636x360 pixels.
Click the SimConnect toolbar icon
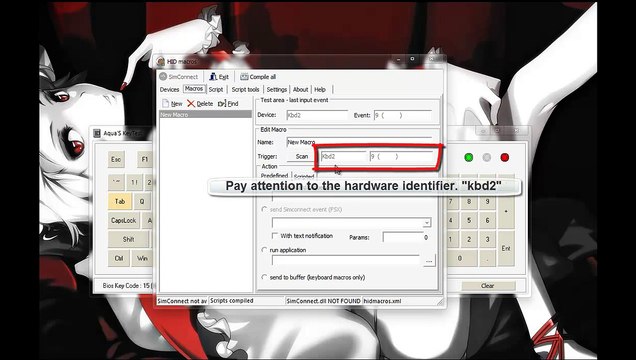(163, 77)
